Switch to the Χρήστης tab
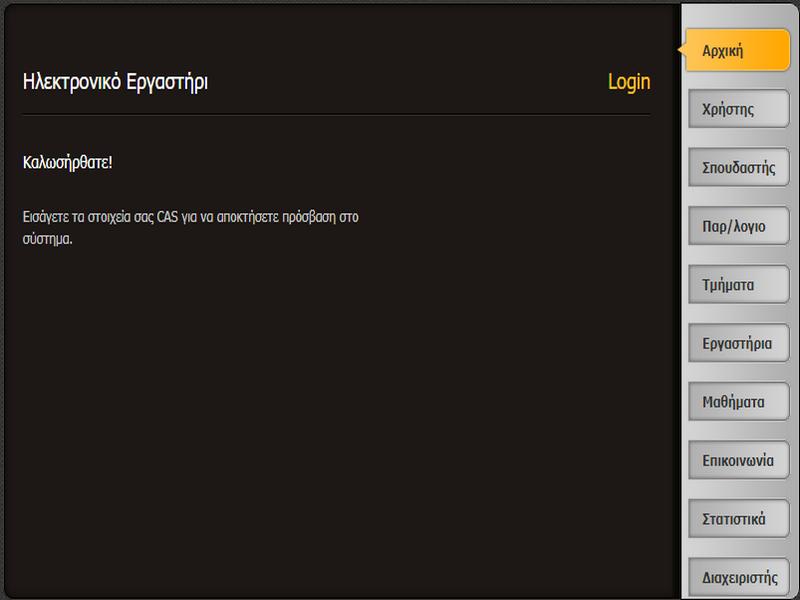800x600 pixels. click(x=736, y=109)
